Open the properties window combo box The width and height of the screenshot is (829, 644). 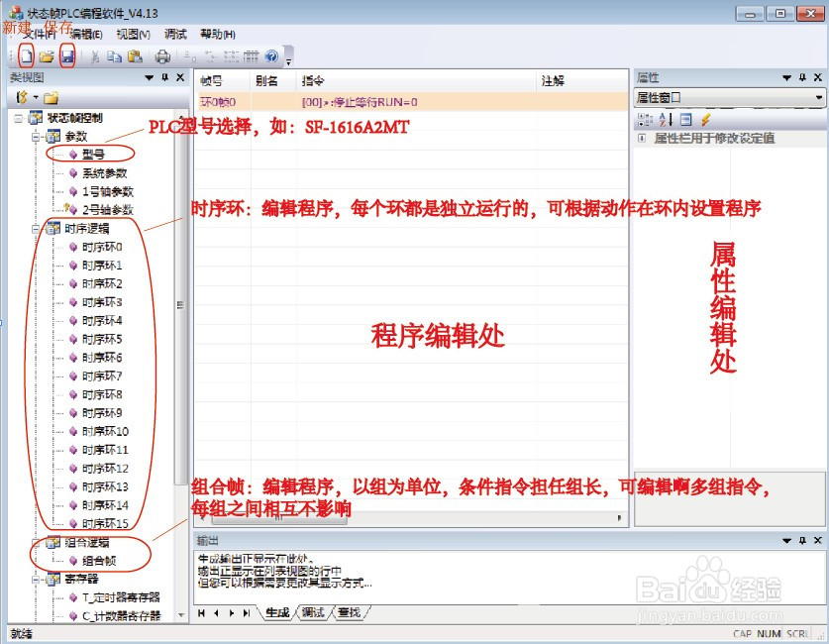(729, 97)
